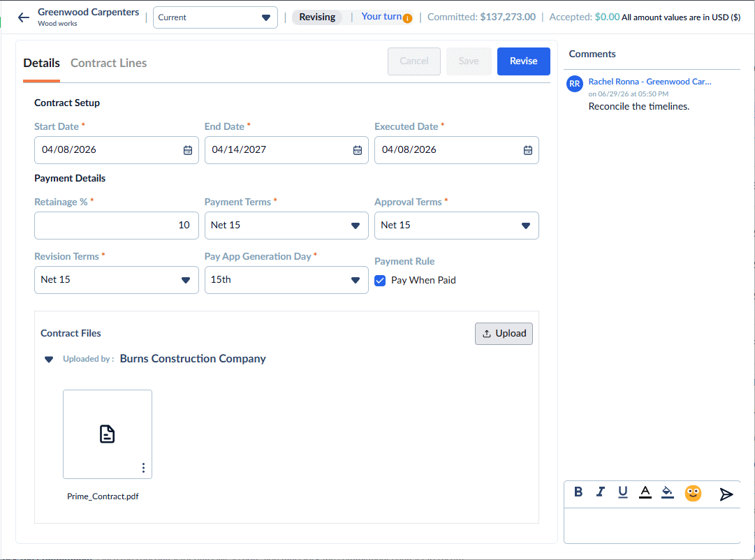This screenshot has width=755, height=560.
Task: Toggle the Pay When Paid checkbox
Action: tap(380, 281)
